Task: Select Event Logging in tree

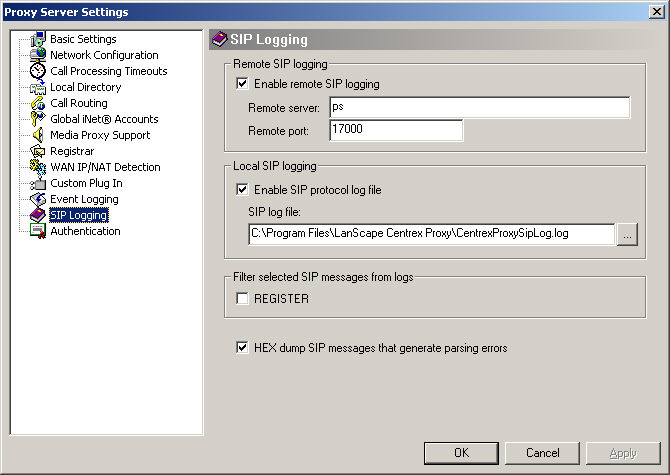Action: click(85, 199)
